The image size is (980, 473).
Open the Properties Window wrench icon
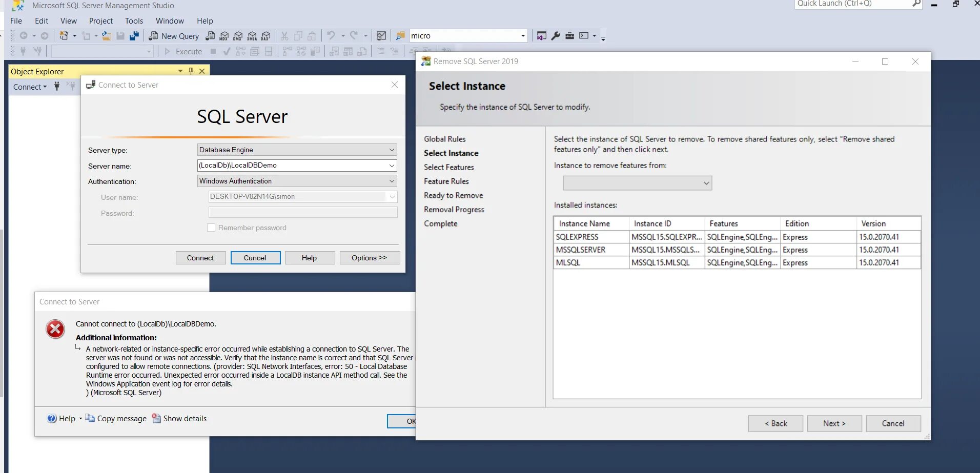point(556,36)
